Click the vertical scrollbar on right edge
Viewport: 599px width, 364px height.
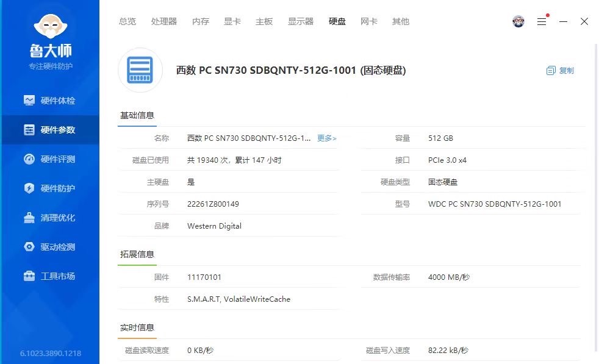(x=595, y=198)
